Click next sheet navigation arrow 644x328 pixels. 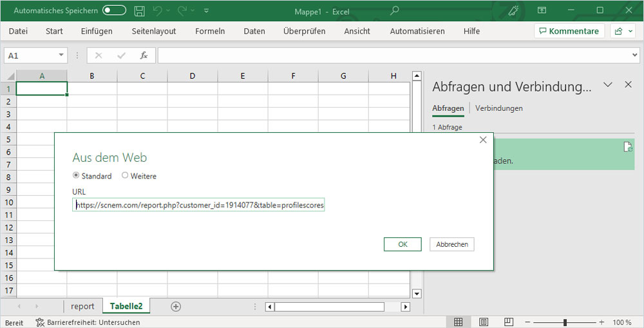click(x=37, y=306)
